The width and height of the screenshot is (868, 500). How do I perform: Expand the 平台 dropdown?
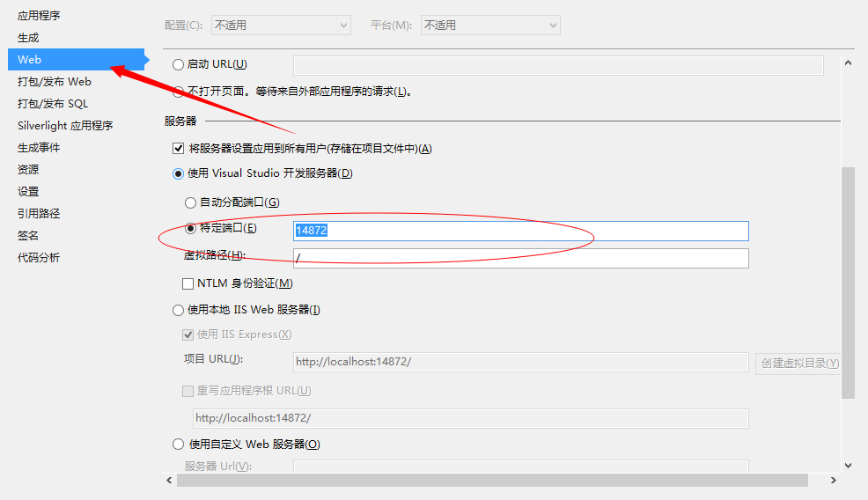pos(490,26)
